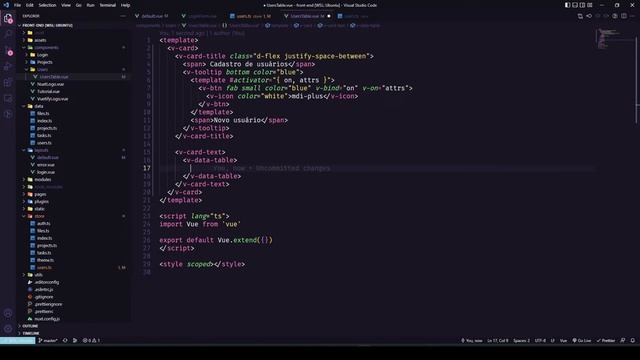Open the Manage gear icon
Image resolution: width=640 pixels, height=360 pixels.
pyautogui.click(x=8, y=329)
